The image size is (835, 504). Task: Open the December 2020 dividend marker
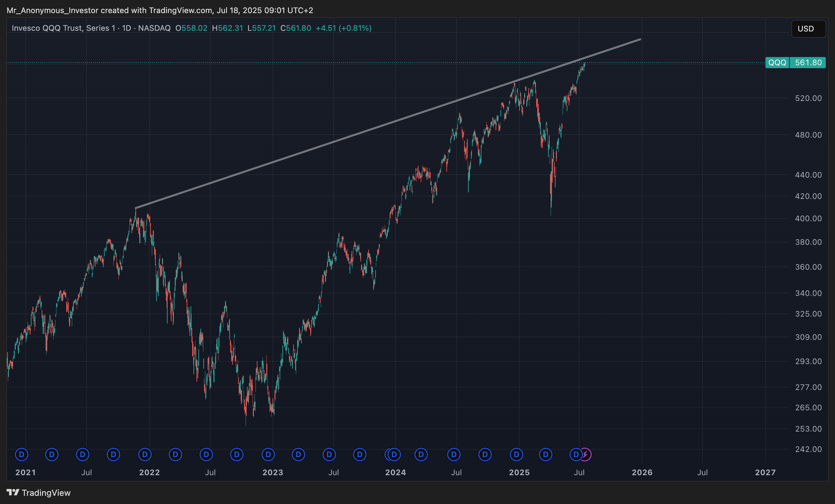click(x=22, y=455)
